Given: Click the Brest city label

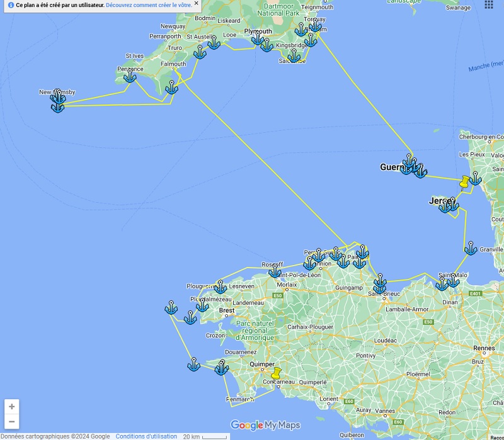Looking at the screenshot, I should [227, 310].
